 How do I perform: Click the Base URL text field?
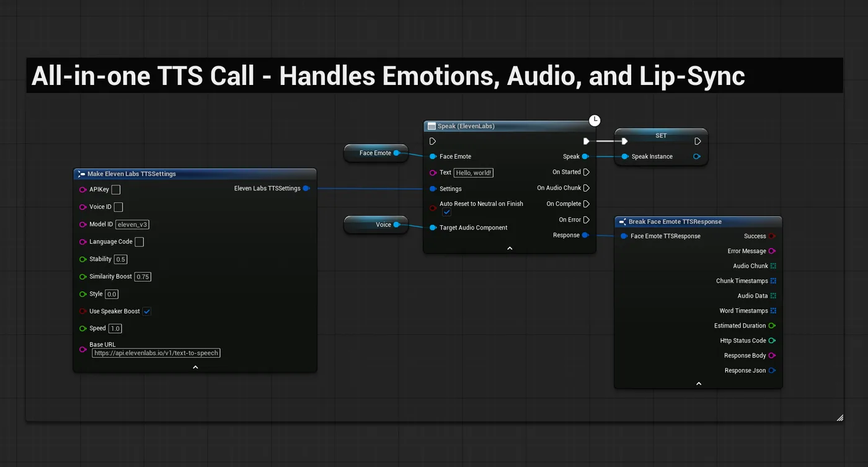click(156, 353)
